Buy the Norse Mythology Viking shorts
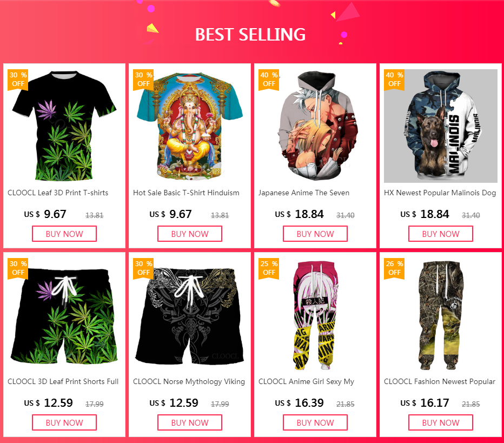The height and width of the screenshot is (443, 504). pos(190,422)
